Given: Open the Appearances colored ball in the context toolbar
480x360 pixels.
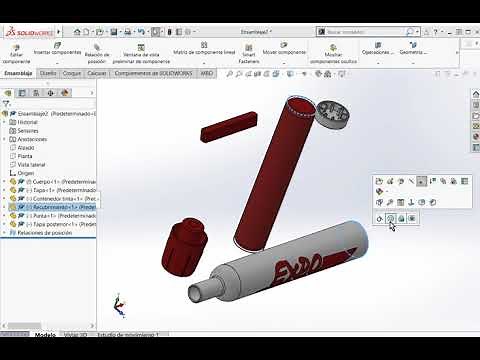Looking at the screenshot, I should (x=379, y=192).
